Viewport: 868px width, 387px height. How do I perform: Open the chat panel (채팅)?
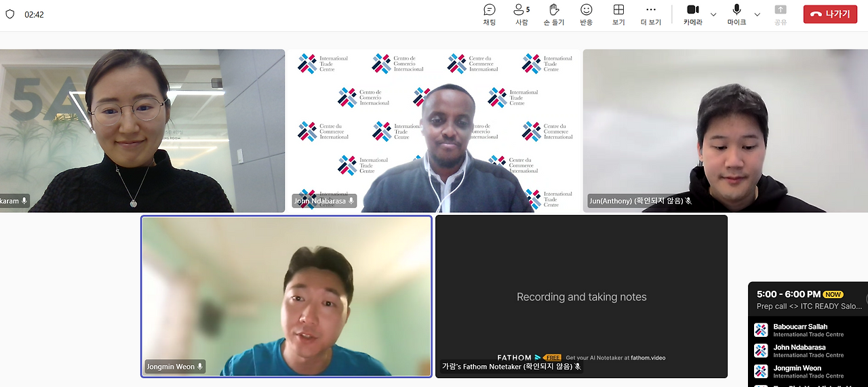point(489,15)
